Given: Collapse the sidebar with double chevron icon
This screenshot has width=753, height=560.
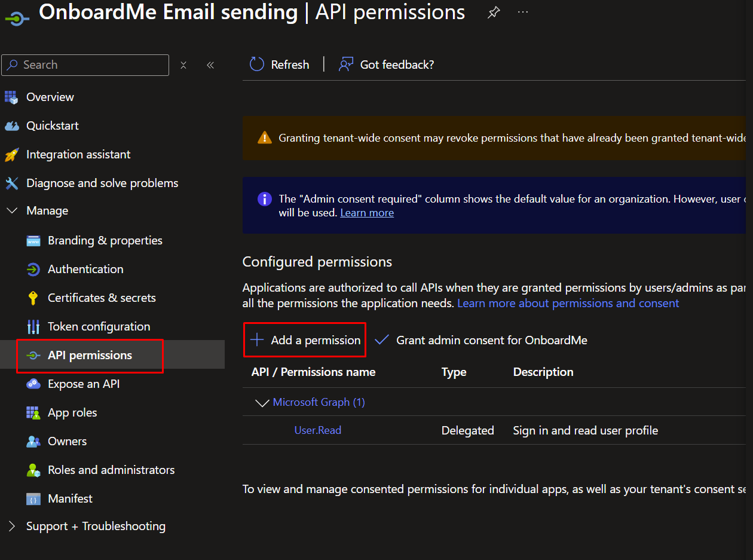Looking at the screenshot, I should tap(210, 65).
